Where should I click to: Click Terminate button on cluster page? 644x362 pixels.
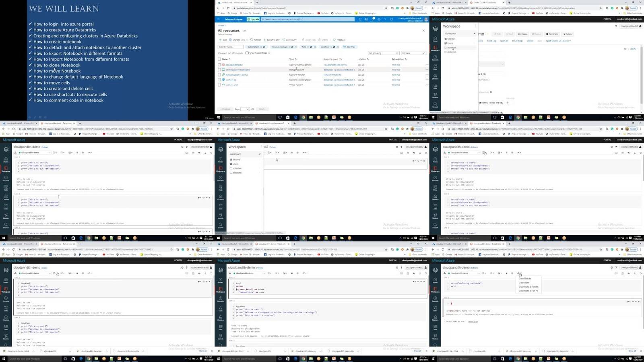[552, 34]
